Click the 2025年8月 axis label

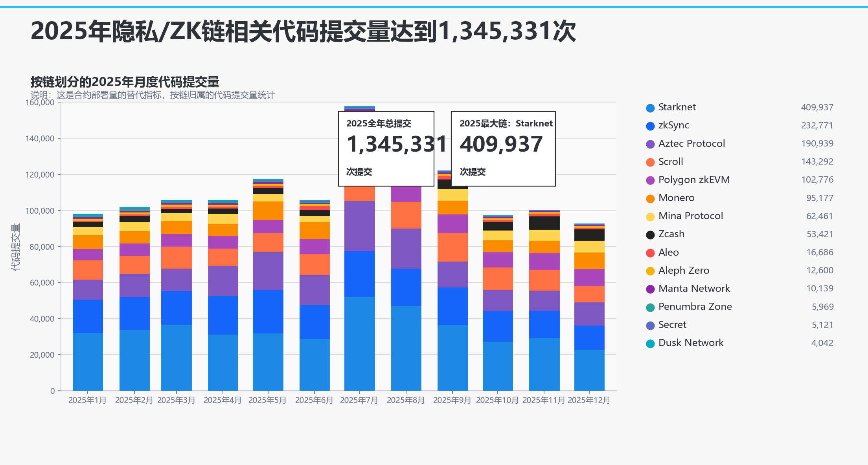pyautogui.click(x=406, y=400)
